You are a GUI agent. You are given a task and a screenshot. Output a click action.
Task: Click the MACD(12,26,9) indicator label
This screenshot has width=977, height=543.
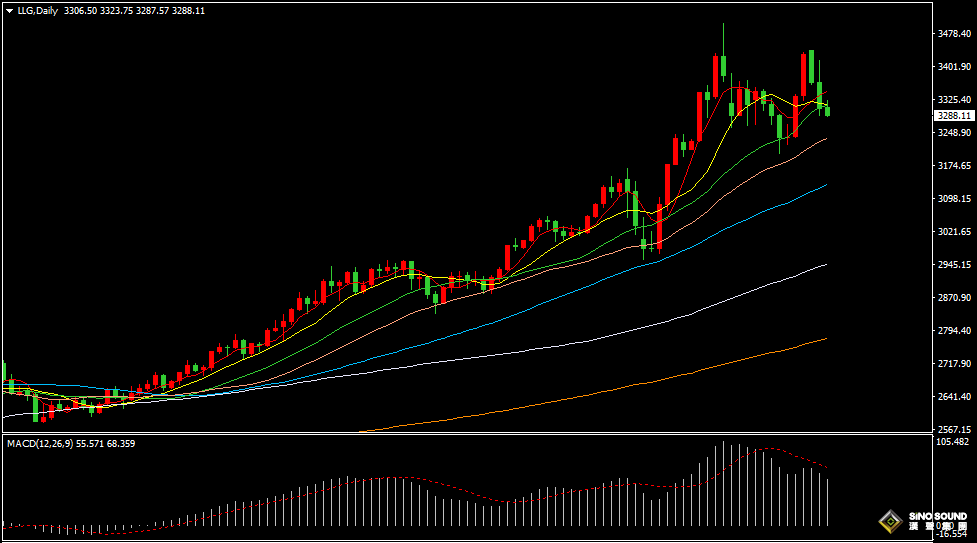coord(47,442)
